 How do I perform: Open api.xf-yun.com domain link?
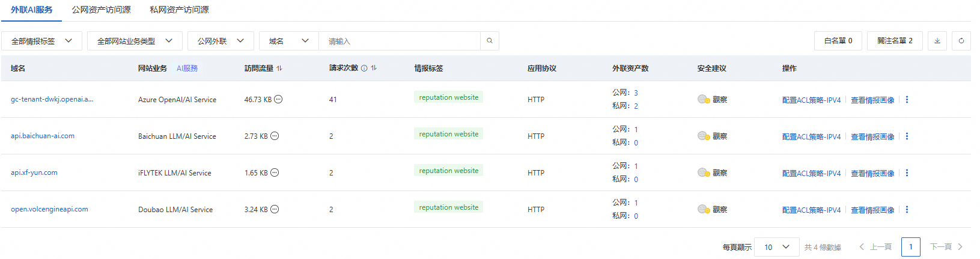[x=34, y=172]
